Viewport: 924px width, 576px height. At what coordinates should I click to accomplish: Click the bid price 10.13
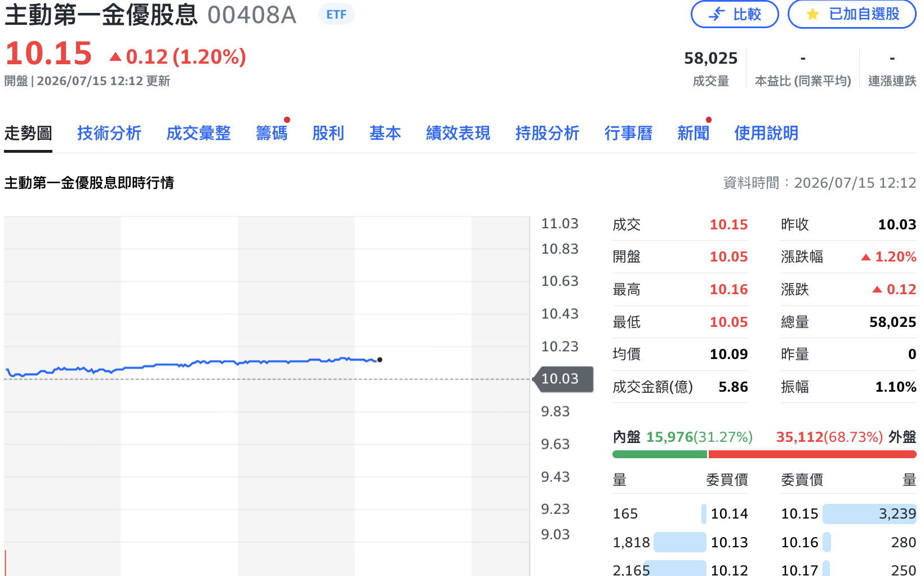coord(729,543)
